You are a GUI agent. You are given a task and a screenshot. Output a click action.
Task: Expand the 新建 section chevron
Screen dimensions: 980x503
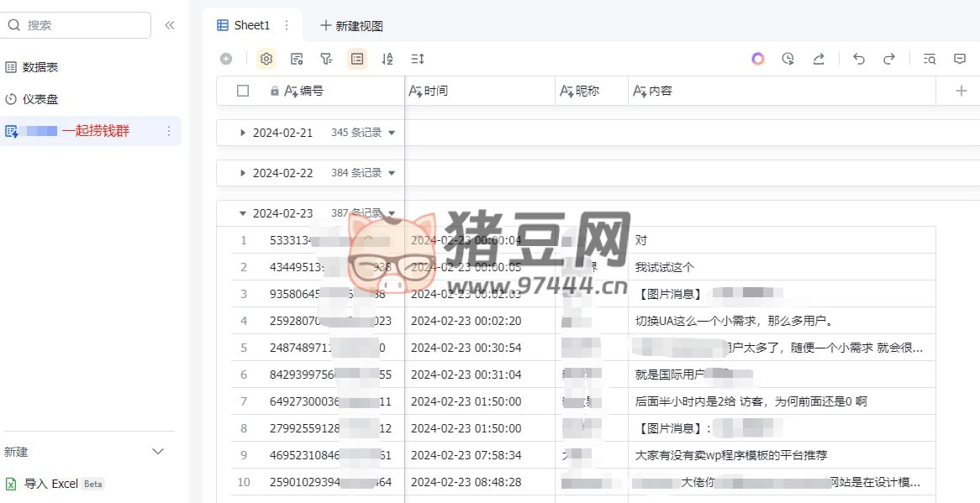(x=158, y=451)
